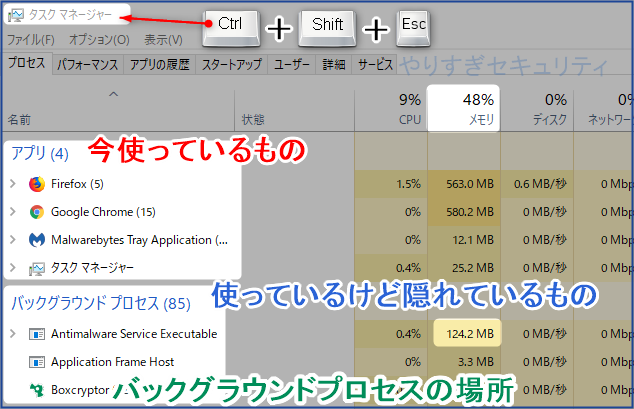Click Google Chrome CPU value 0%
This screenshot has width=634, height=409.
click(x=413, y=212)
